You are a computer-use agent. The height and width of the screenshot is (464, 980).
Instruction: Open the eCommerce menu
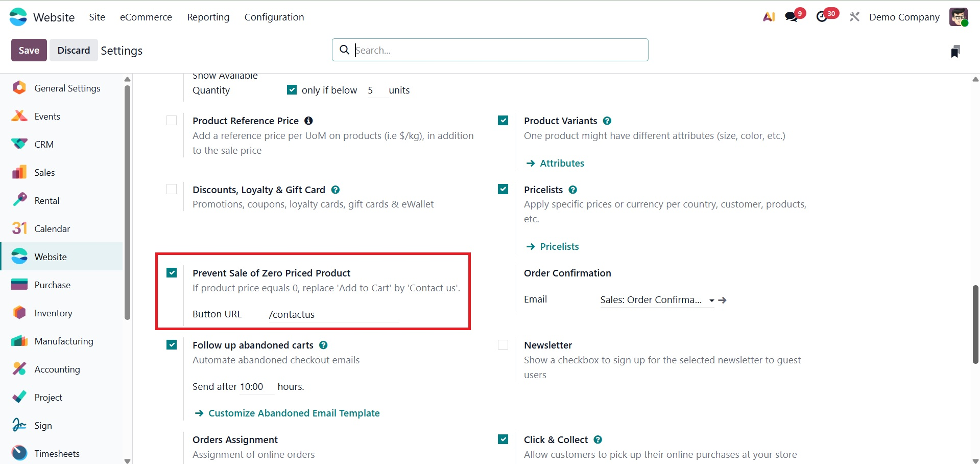click(146, 17)
